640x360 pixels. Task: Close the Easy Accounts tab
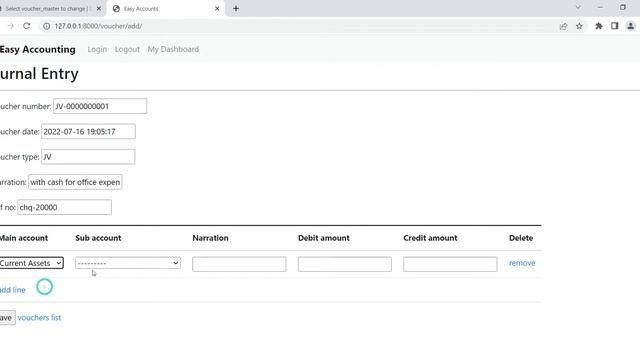pyautogui.click(x=217, y=9)
